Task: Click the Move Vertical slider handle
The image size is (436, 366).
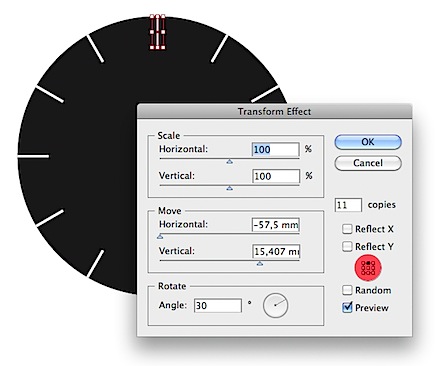Action: point(260,263)
